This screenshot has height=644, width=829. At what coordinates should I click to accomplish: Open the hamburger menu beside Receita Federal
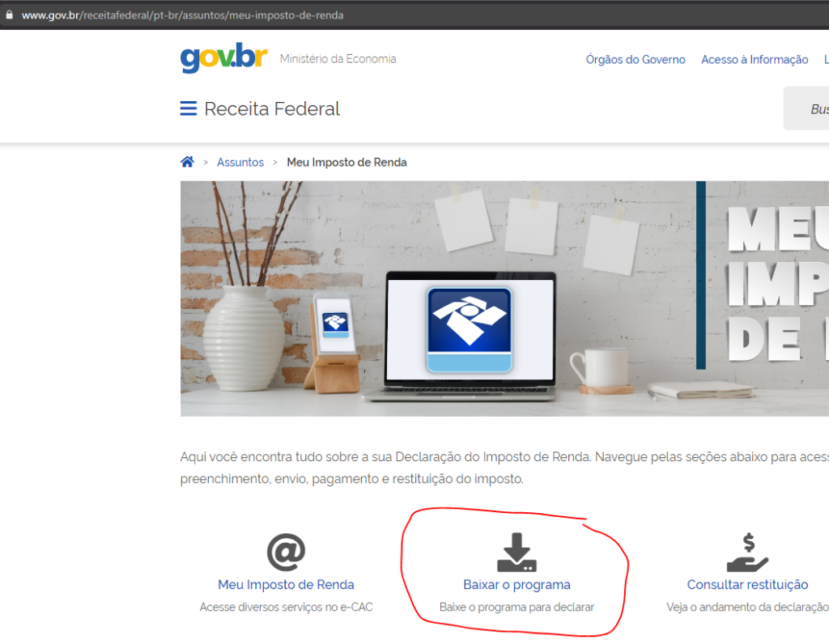click(189, 108)
